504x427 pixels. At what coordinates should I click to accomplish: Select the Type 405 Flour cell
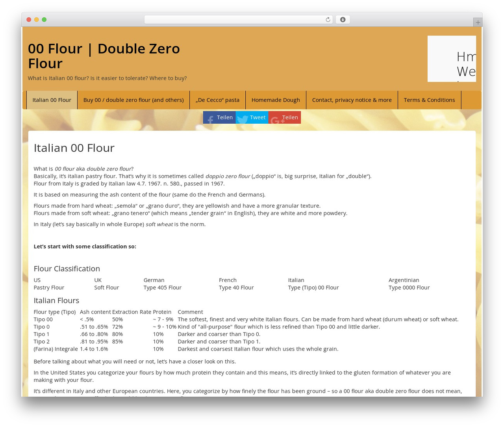[x=163, y=288]
